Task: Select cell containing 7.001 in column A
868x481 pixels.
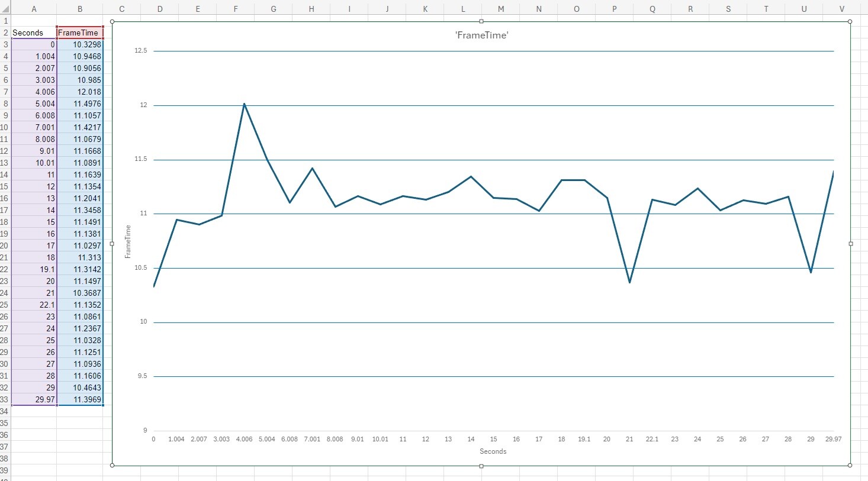Action: pyautogui.click(x=34, y=127)
